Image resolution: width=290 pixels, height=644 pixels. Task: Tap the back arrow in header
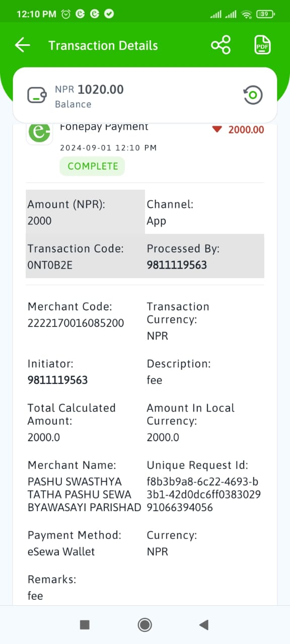(23, 45)
